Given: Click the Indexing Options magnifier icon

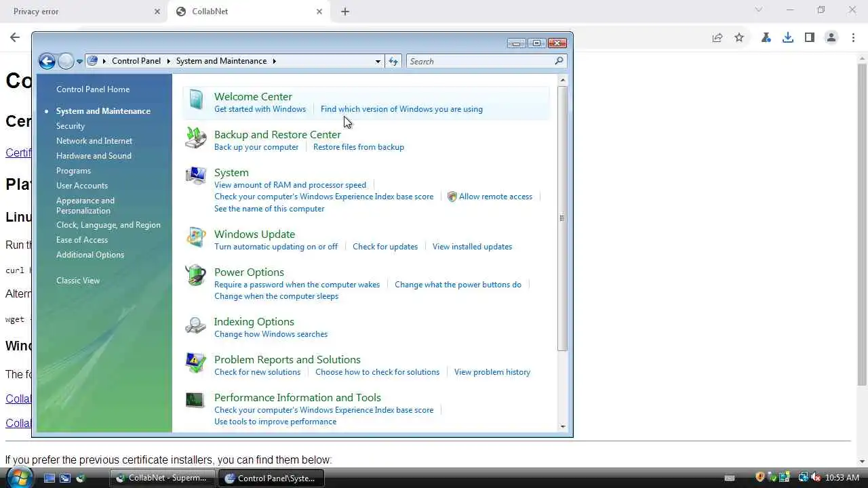Looking at the screenshot, I should [196, 325].
